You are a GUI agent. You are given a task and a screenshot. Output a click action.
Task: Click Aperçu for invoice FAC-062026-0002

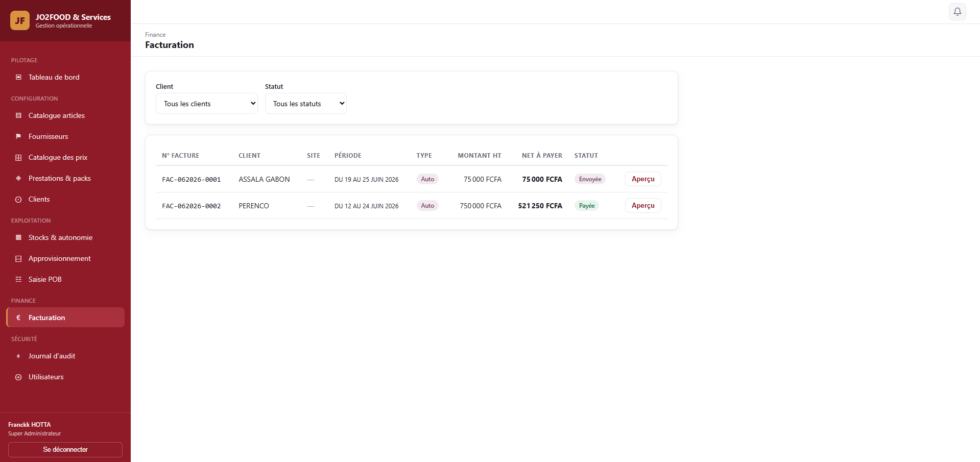pos(643,206)
